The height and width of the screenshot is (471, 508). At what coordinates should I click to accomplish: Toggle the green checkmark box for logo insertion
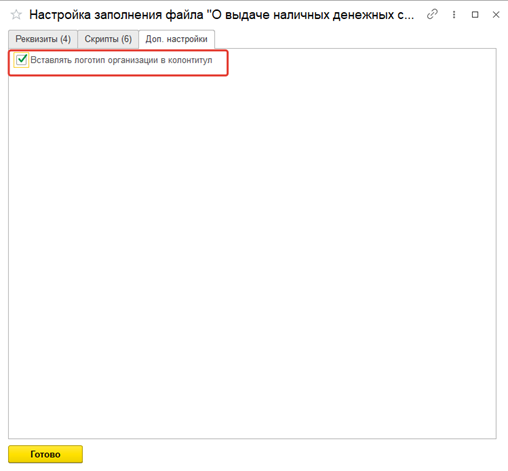[21, 60]
